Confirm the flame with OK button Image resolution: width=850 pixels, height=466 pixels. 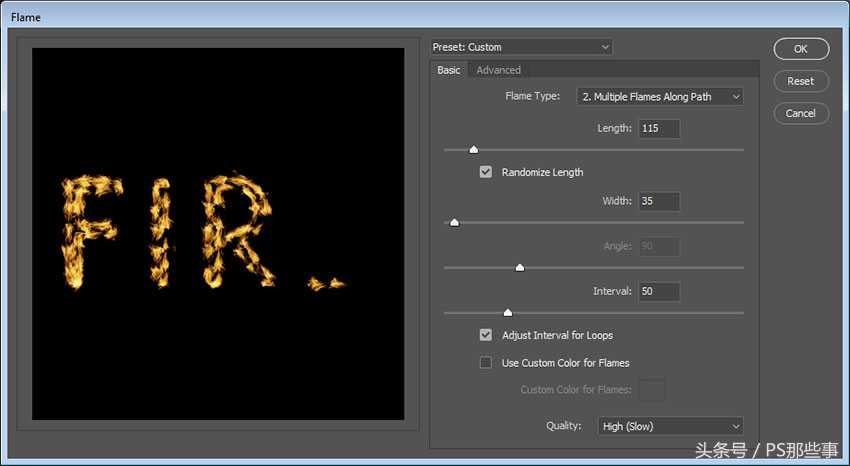(801, 49)
